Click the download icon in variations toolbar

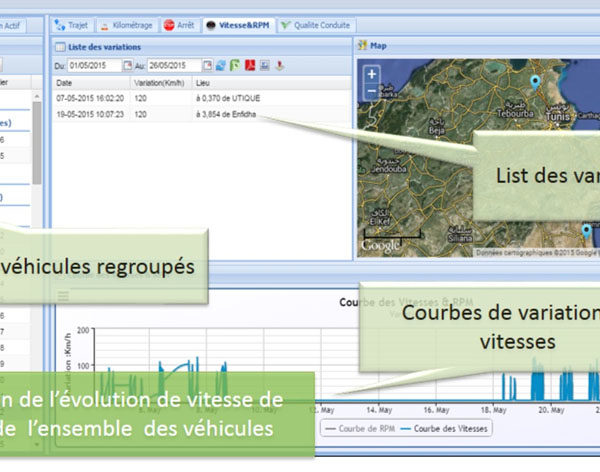click(x=280, y=66)
